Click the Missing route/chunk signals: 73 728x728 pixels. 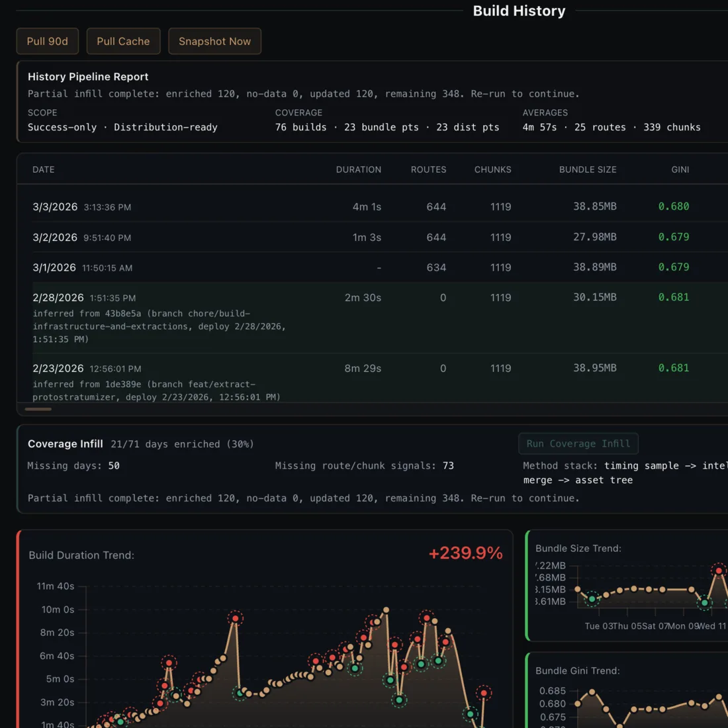(364, 466)
